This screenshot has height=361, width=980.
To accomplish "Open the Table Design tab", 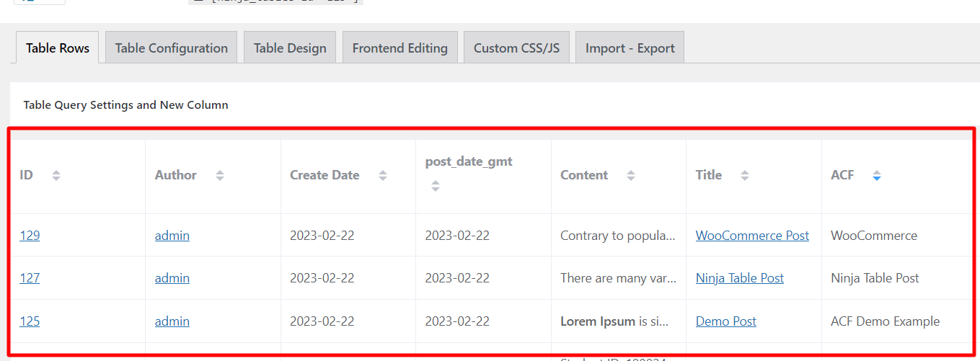I will click(290, 48).
